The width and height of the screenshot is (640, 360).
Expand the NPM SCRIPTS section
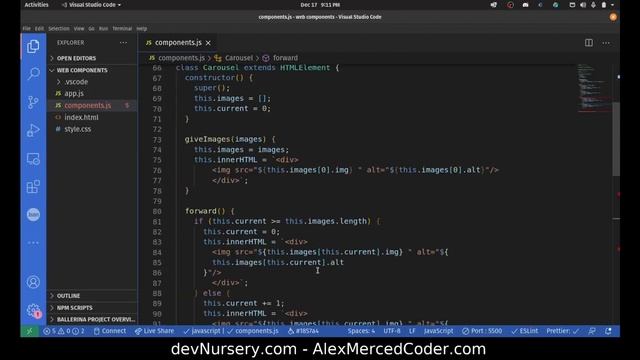74,308
